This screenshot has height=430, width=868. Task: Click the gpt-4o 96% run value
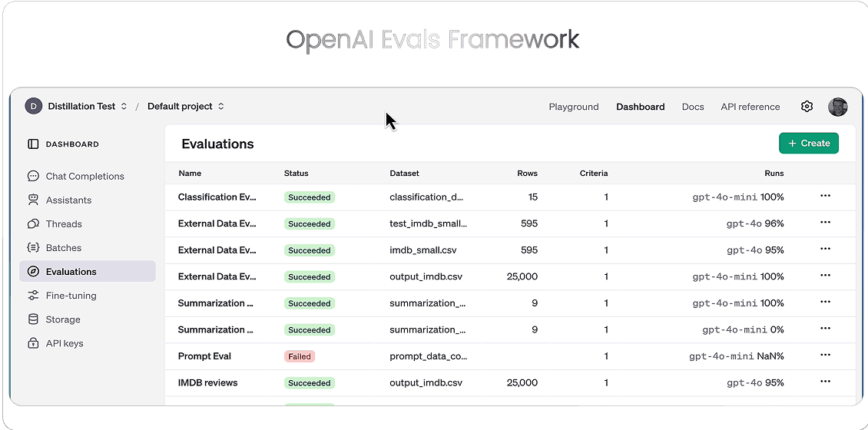coord(755,223)
